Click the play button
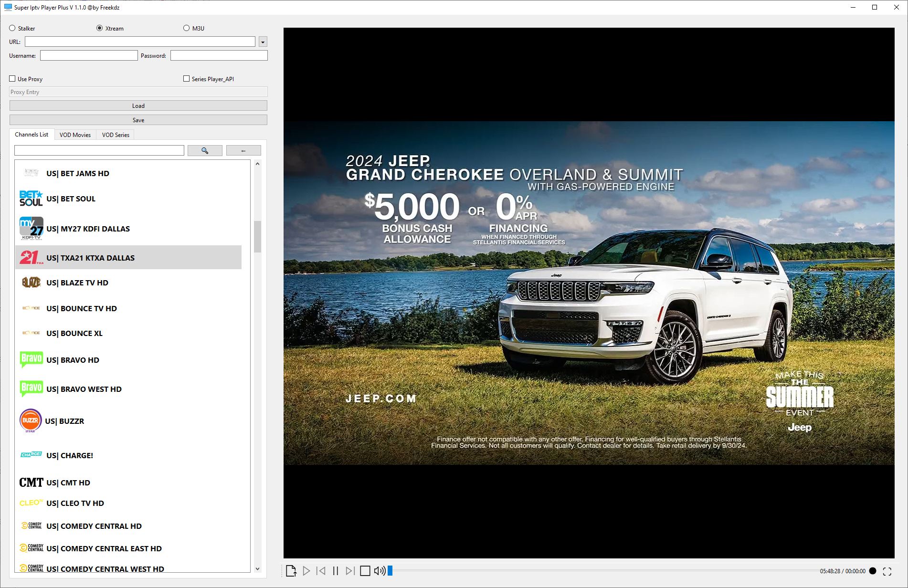Viewport: 908px width, 588px height. pos(306,571)
